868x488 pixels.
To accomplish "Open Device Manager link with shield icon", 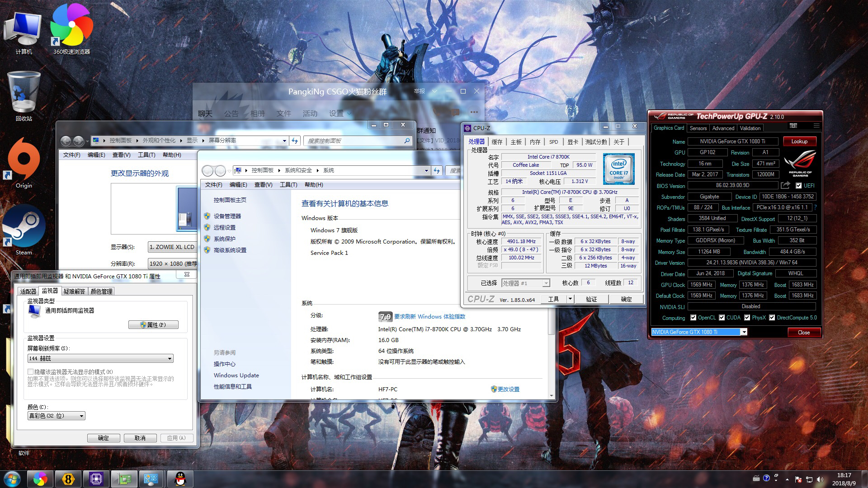I will pos(227,216).
